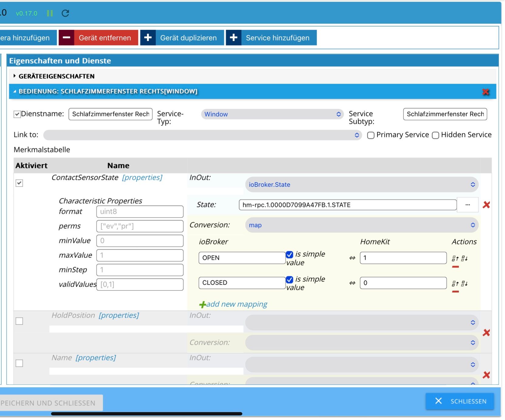The image size is (505, 420).
Task: Open the Service-Typ dropdown showing Window
Action: click(x=272, y=114)
